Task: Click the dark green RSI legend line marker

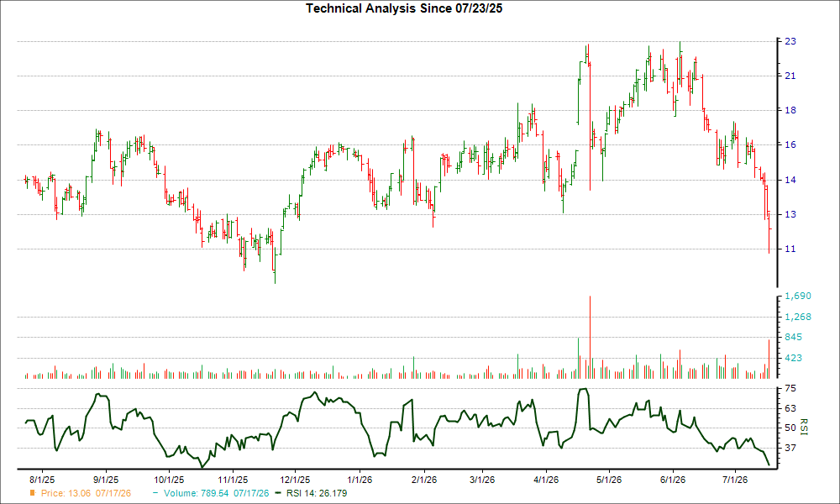Action: 277,493
